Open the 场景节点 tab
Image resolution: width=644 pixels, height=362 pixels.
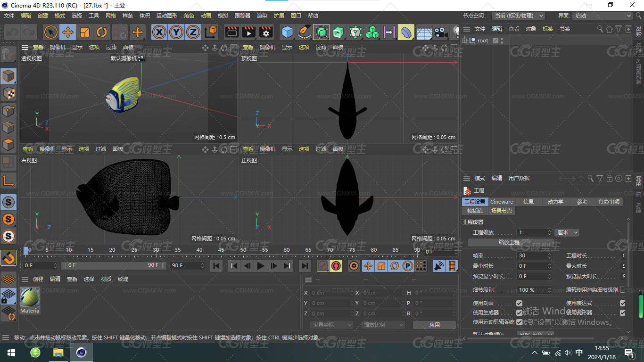pyautogui.click(x=502, y=211)
